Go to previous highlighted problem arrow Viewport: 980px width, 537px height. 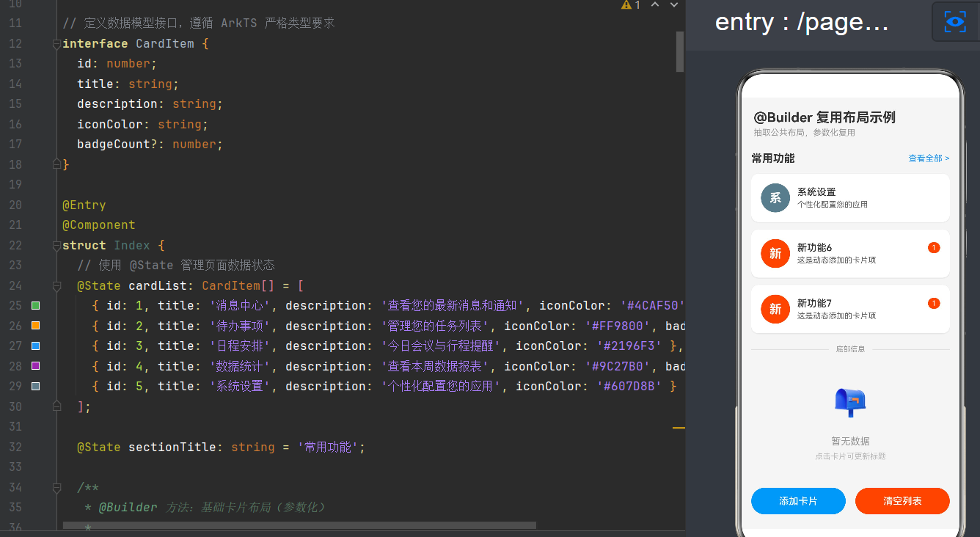point(655,5)
